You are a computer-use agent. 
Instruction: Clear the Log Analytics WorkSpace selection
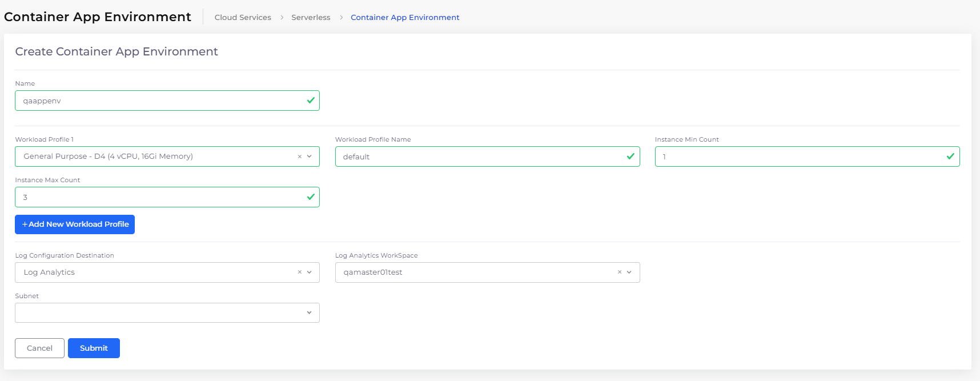coord(619,272)
